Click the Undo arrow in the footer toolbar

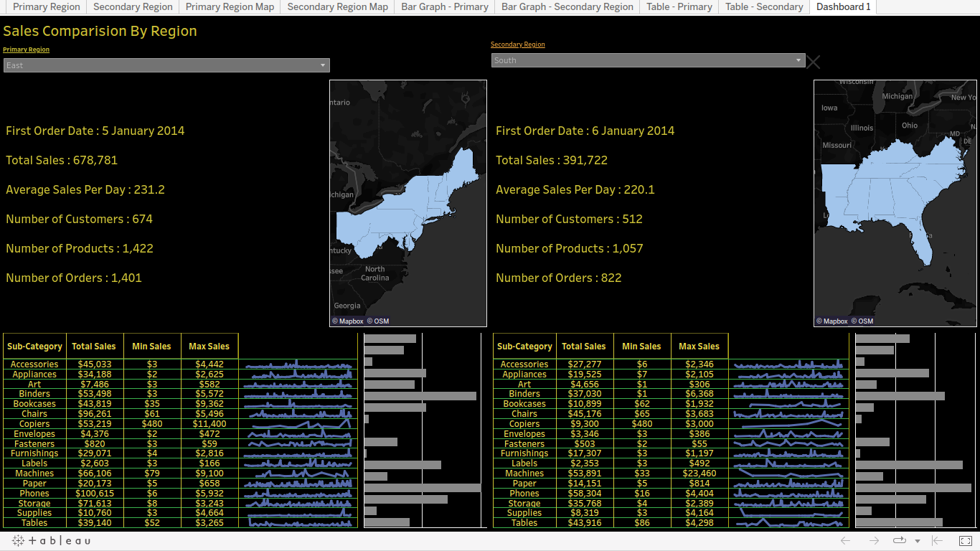[x=845, y=541]
